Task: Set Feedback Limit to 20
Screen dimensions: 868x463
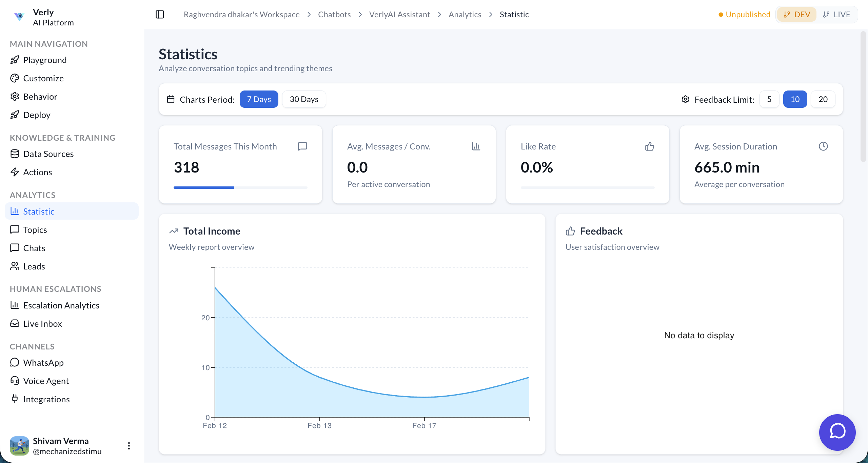Action: [823, 99]
